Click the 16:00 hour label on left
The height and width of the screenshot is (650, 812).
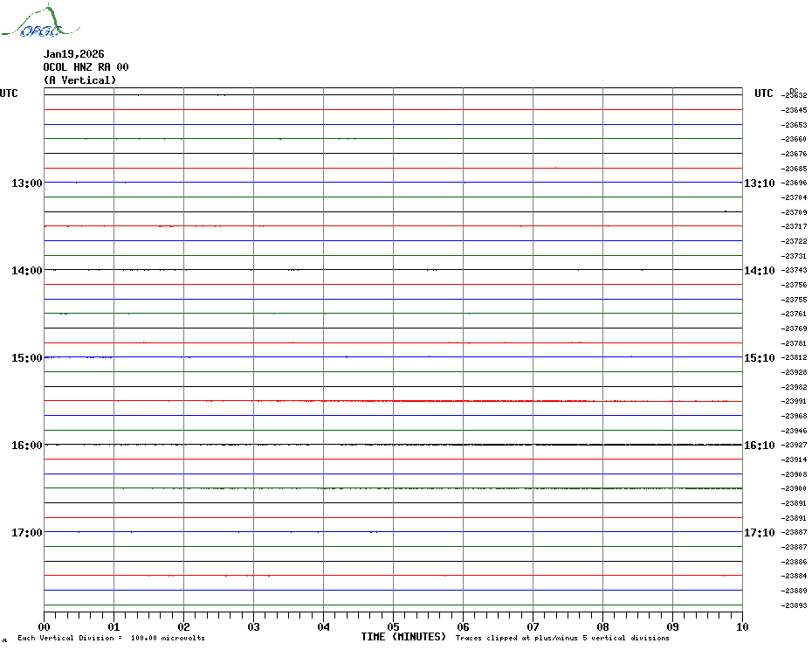point(26,446)
